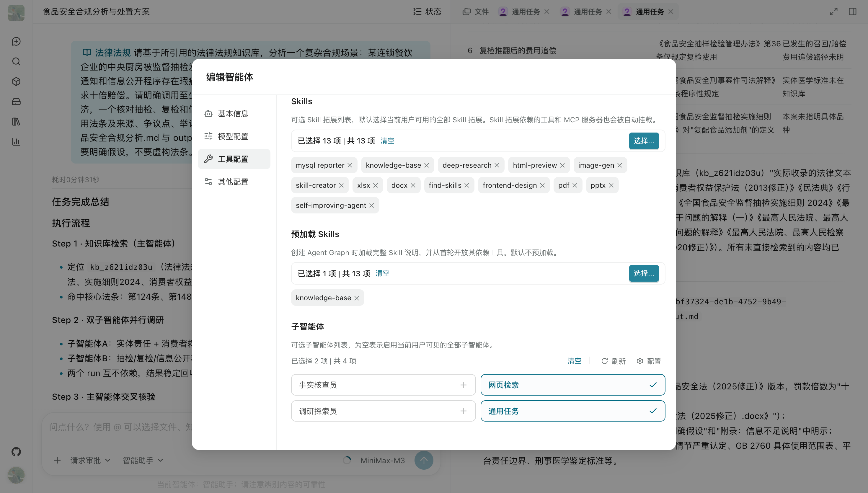Switch to the 文件 tab

click(x=475, y=12)
